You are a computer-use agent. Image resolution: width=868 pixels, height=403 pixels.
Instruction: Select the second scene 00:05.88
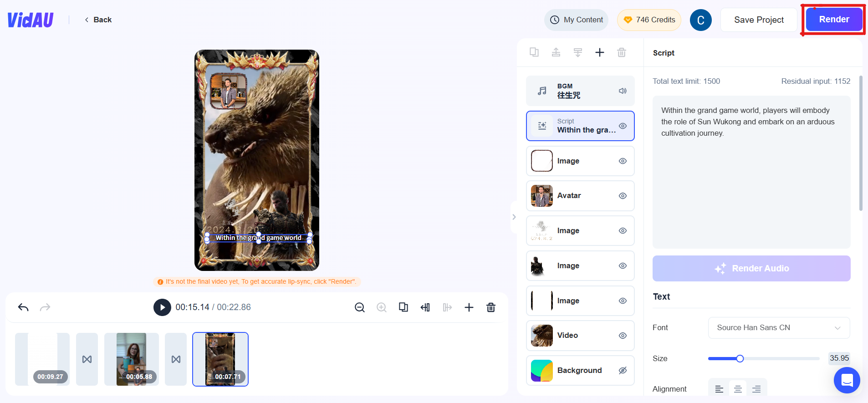point(132,359)
